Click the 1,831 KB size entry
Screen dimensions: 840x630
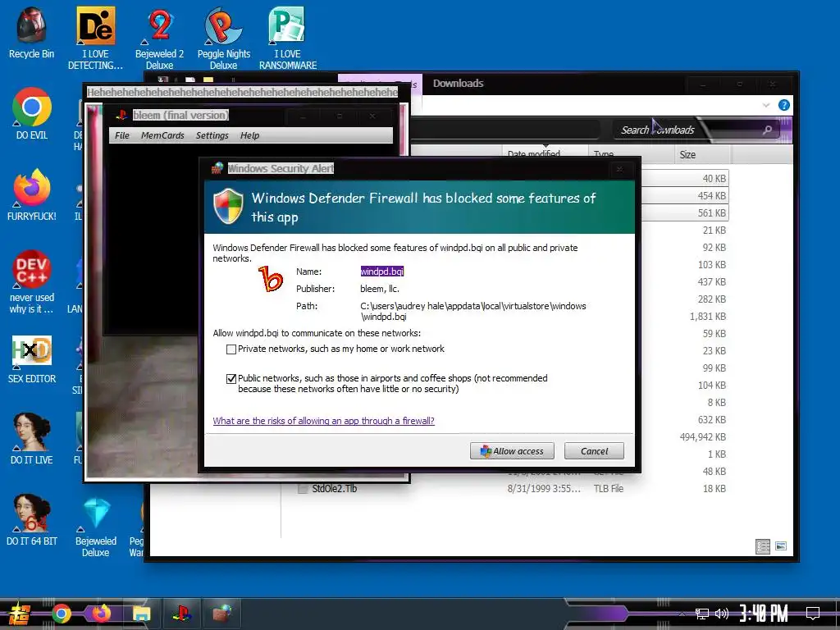[x=707, y=317]
